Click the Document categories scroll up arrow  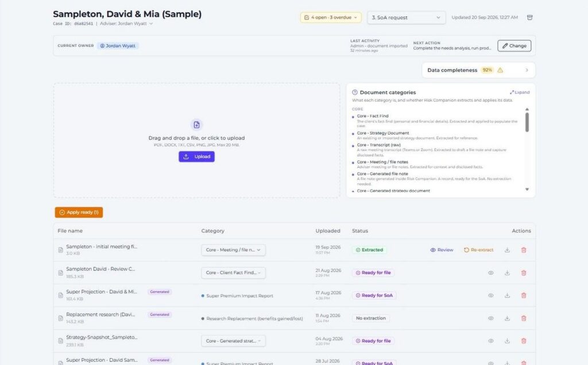(527, 109)
